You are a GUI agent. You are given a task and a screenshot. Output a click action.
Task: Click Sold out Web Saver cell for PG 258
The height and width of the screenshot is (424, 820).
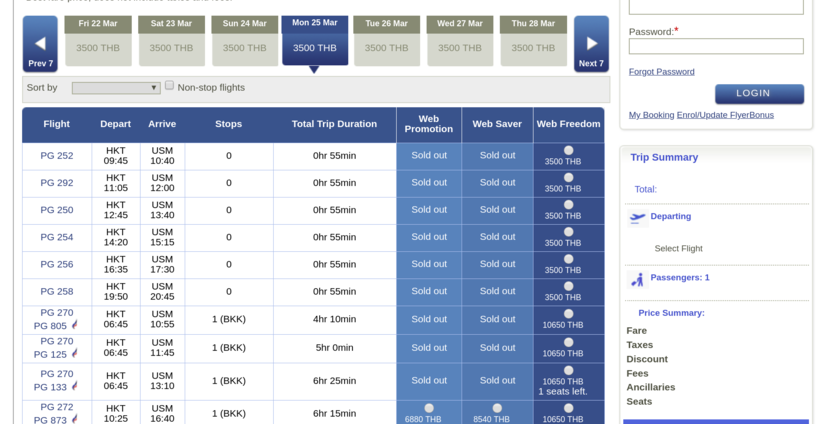(x=497, y=292)
